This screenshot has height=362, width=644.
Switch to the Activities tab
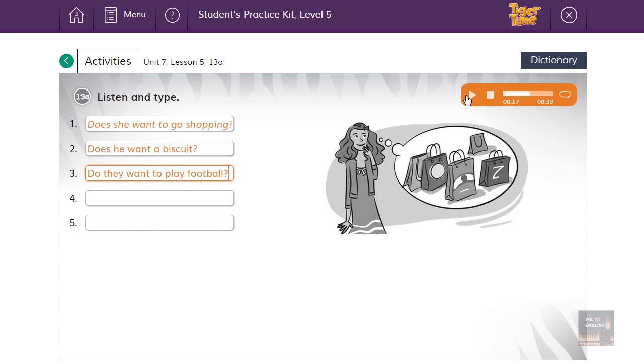tap(108, 61)
